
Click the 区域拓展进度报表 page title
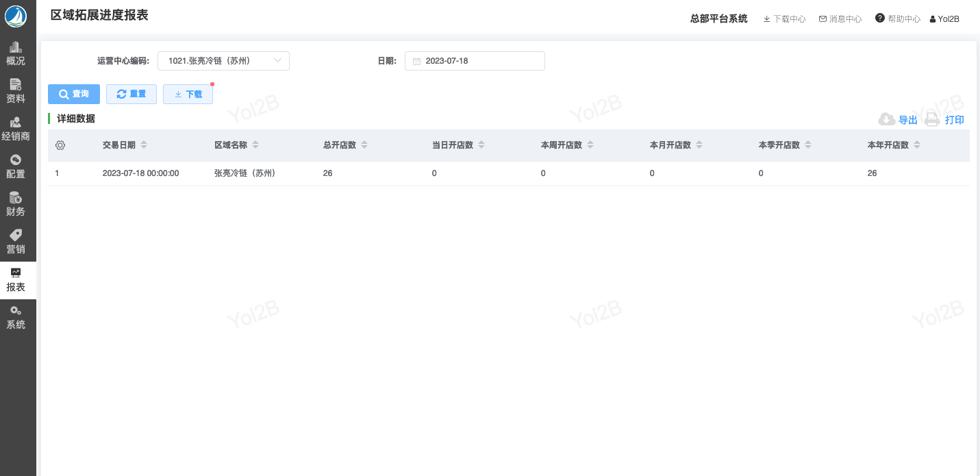(x=99, y=15)
